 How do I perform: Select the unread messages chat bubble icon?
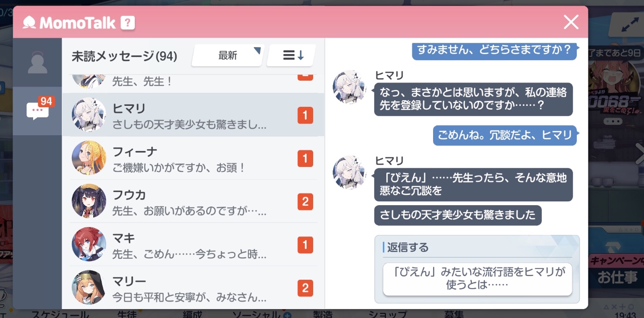coord(37,111)
